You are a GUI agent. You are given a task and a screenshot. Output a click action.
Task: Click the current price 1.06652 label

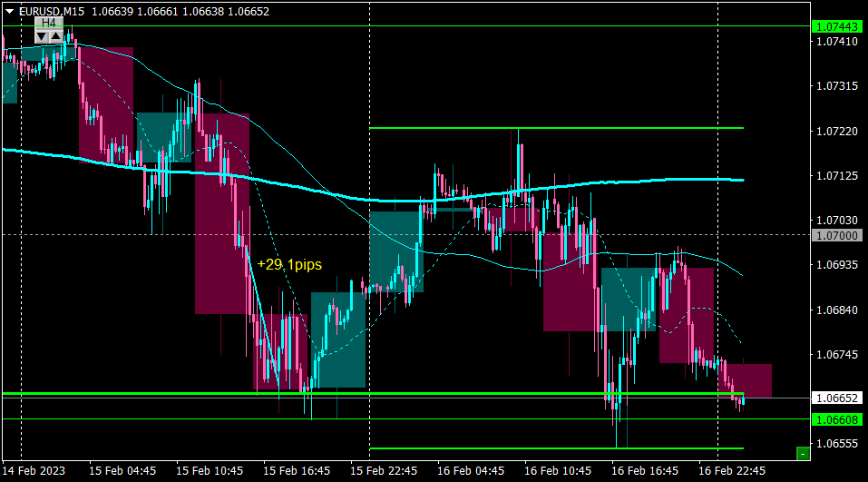837,398
